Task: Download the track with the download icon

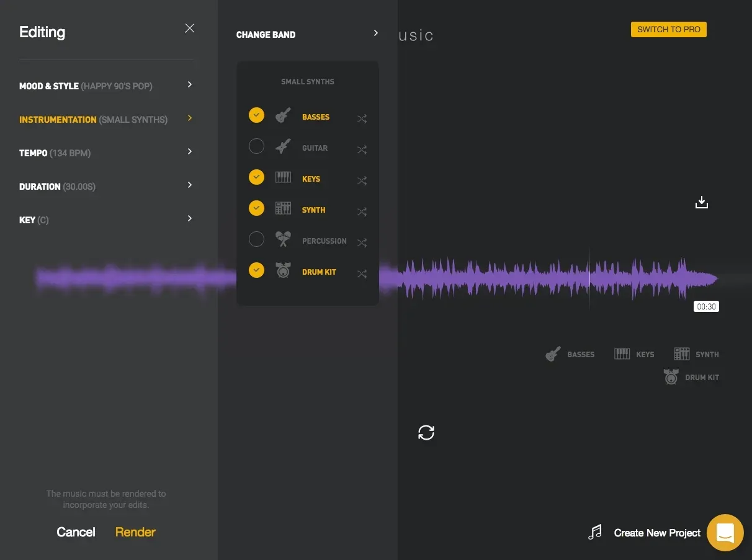Action: click(702, 202)
